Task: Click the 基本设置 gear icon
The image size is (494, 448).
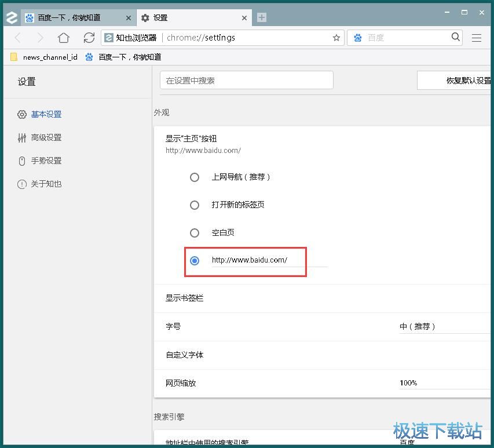Action: click(22, 114)
